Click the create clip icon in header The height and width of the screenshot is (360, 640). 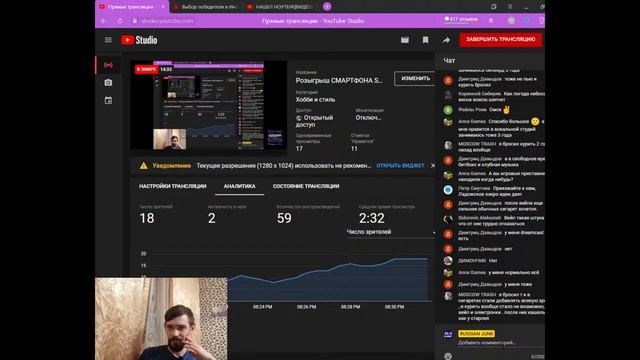click(x=404, y=40)
